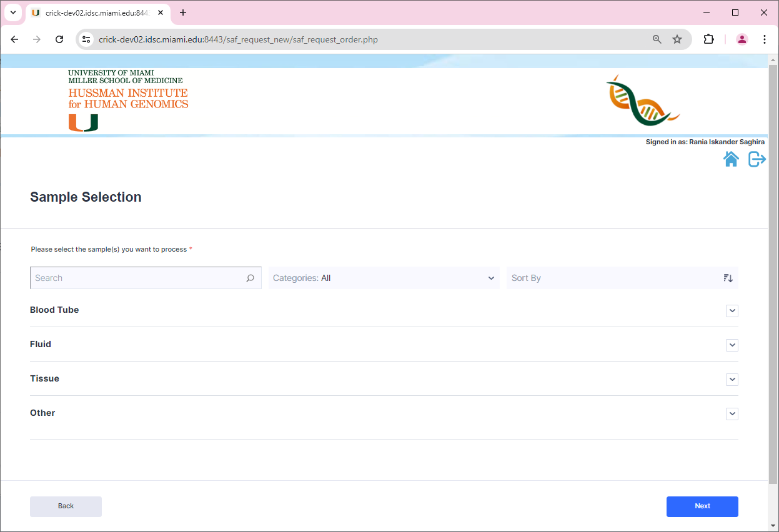
Task: Click the home icon
Action: coord(732,159)
